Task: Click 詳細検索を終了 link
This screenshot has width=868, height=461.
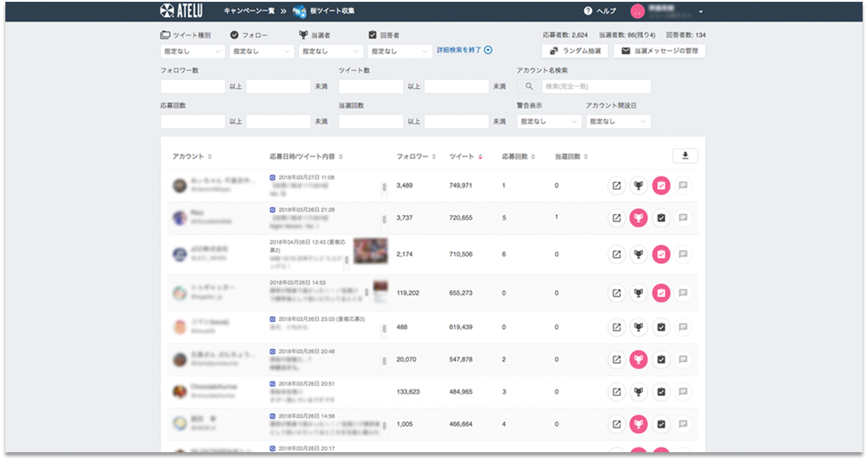Action: point(465,51)
